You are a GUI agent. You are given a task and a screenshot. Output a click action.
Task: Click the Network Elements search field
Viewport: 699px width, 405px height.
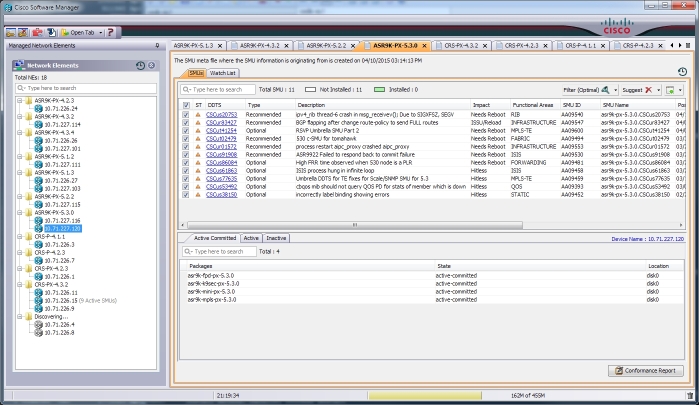coord(86,88)
